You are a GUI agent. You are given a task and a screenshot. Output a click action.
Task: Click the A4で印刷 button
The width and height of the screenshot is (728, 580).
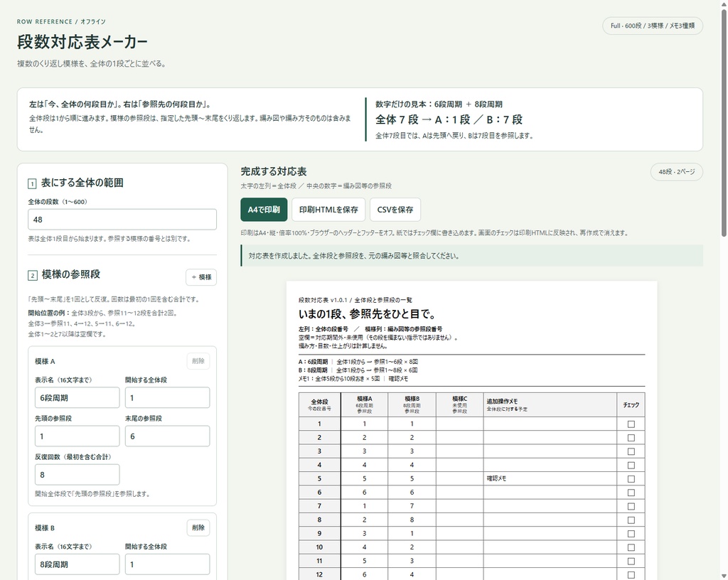coord(264,210)
